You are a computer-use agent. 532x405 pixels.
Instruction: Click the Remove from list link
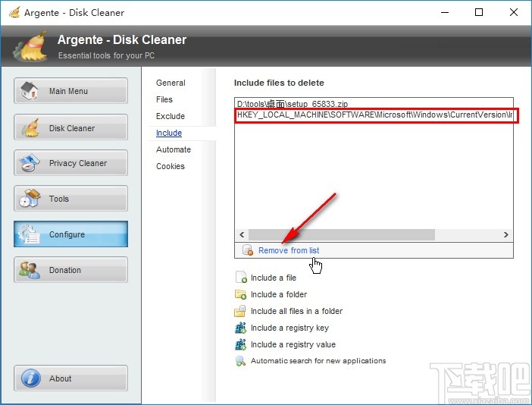point(289,250)
